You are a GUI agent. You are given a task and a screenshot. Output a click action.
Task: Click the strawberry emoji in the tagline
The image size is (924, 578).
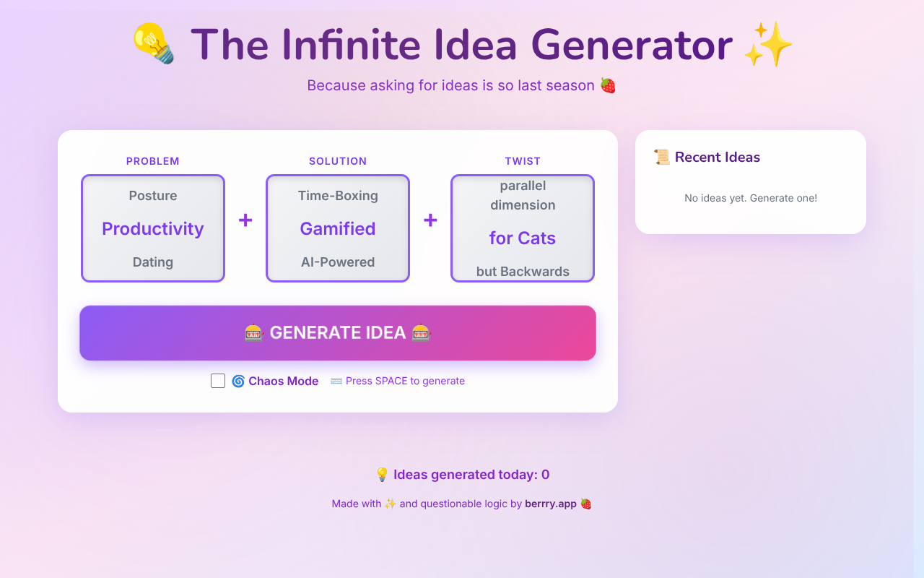pyautogui.click(x=607, y=85)
